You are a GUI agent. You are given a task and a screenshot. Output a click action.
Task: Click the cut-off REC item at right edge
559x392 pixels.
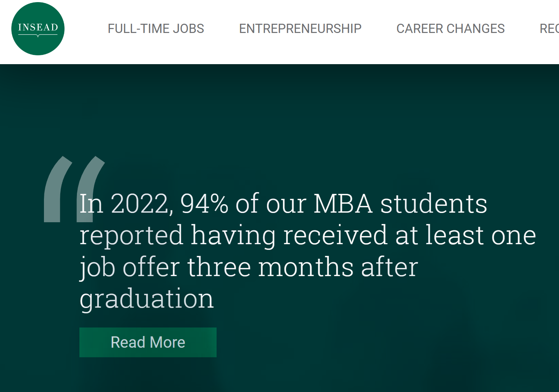(x=549, y=29)
